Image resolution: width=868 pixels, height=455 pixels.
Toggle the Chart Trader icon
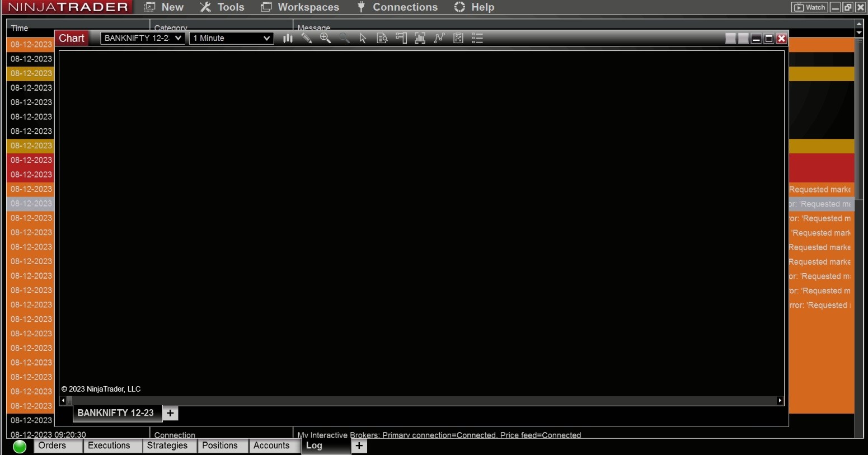tap(401, 38)
